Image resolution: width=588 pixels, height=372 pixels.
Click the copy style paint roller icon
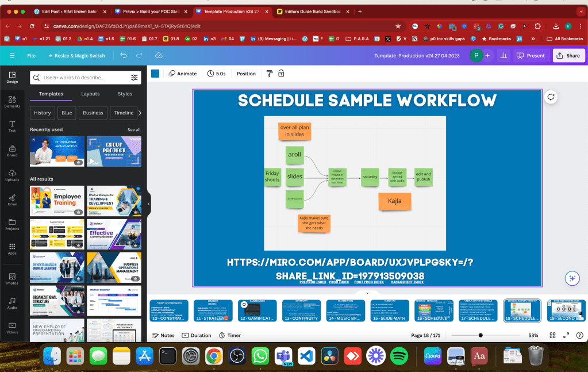(269, 74)
